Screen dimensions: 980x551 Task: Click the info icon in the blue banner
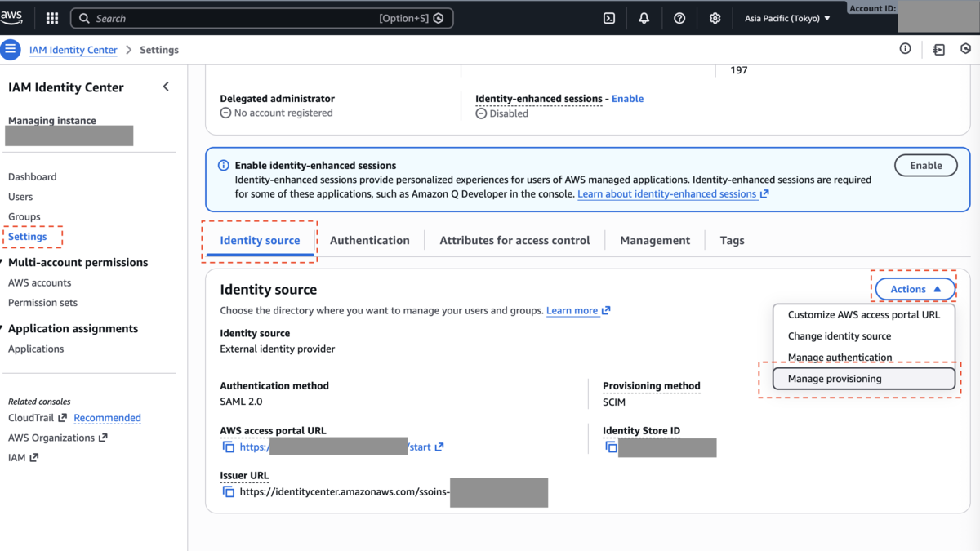[223, 165]
